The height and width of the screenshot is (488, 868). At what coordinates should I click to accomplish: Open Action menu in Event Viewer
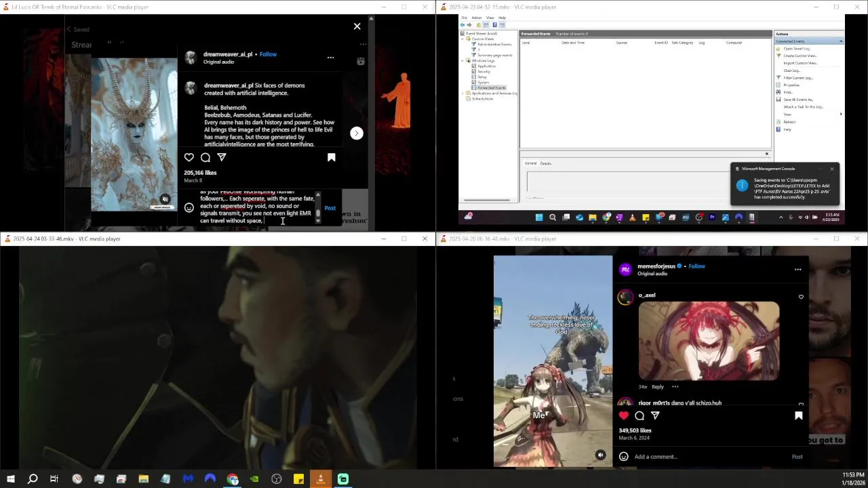tap(476, 18)
